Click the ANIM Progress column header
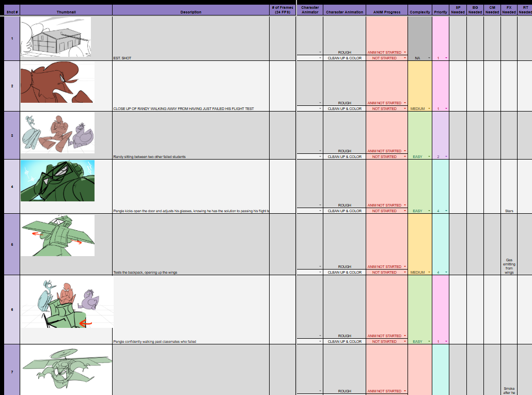Screen dimensions: 532x395 (x=387, y=10)
